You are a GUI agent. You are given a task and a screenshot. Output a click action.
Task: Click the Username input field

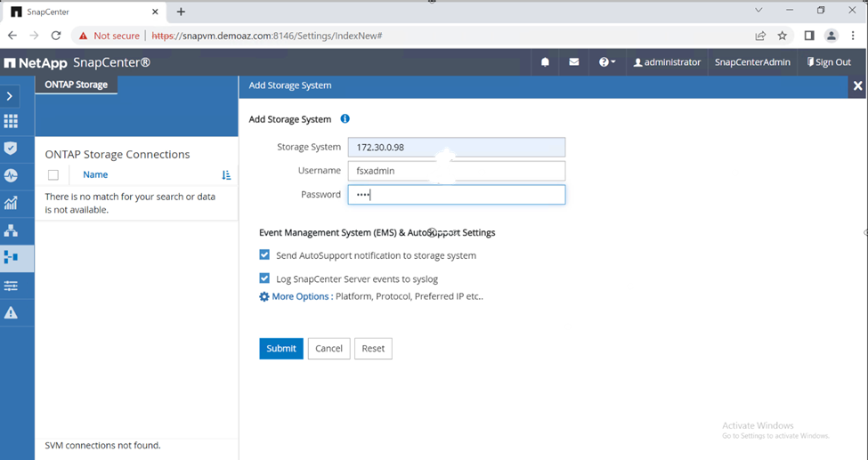[456, 171]
